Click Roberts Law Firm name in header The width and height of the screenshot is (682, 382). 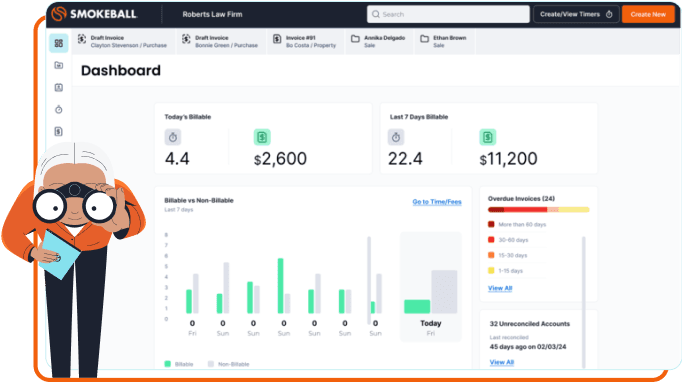click(x=212, y=14)
